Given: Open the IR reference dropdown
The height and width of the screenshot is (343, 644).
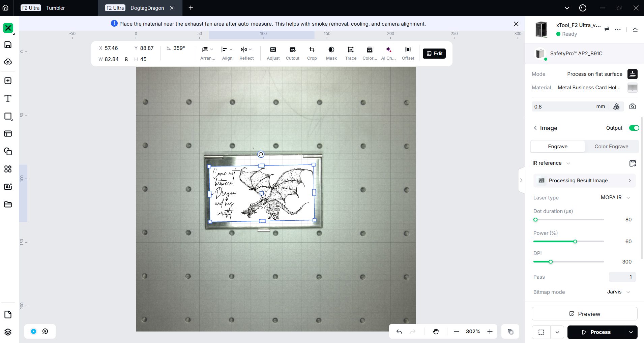Looking at the screenshot, I should (551, 163).
